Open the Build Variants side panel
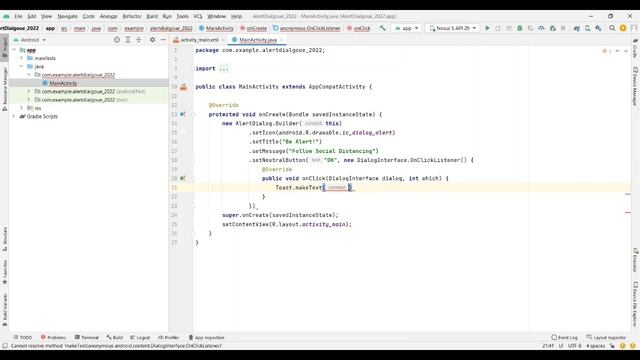640x360 pixels. pyautogui.click(x=4, y=309)
